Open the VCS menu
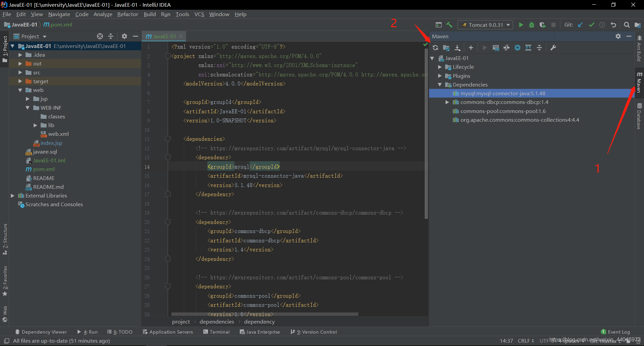 point(199,14)
